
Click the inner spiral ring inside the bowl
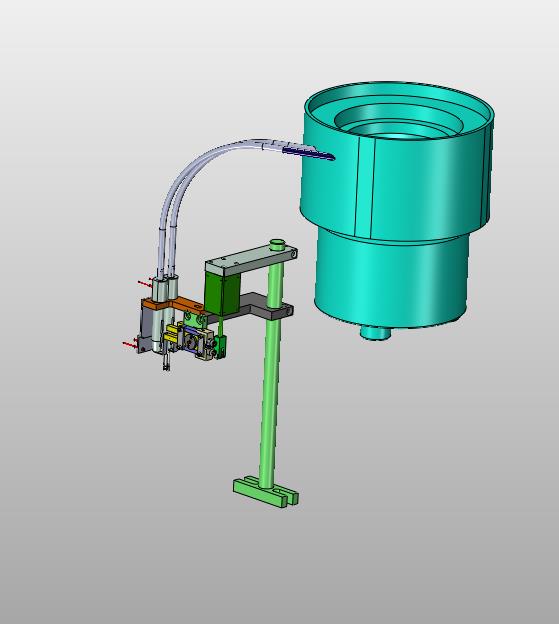pyautogui.click(x=398, y=119)
